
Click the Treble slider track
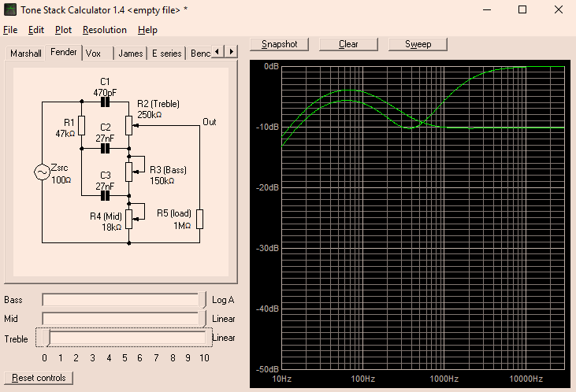(x=124, y=338)
